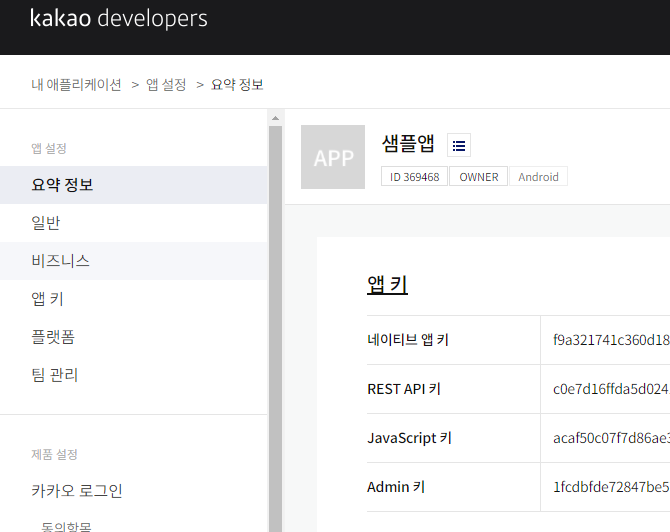Open the 일반 sidebar menu
670x532 pixels.
pos(133,223)
